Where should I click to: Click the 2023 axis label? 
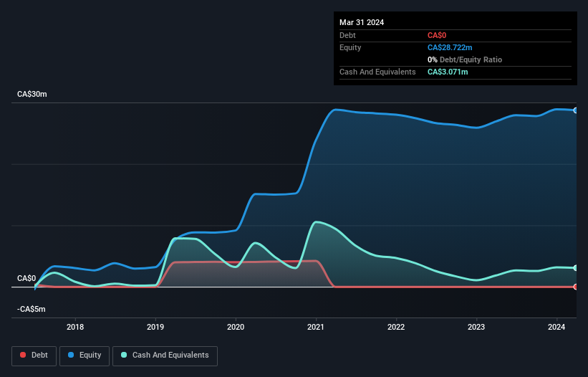[x=476, y=327]
